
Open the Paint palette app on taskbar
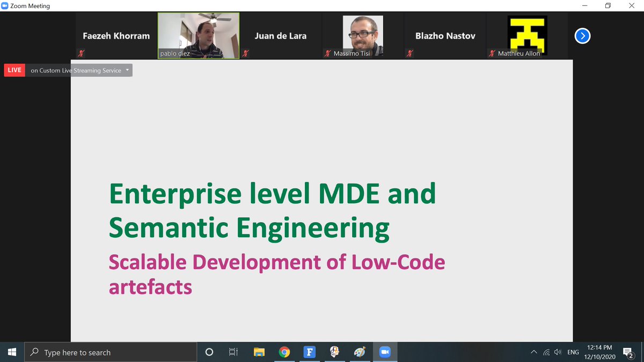(x=359, y=352)
